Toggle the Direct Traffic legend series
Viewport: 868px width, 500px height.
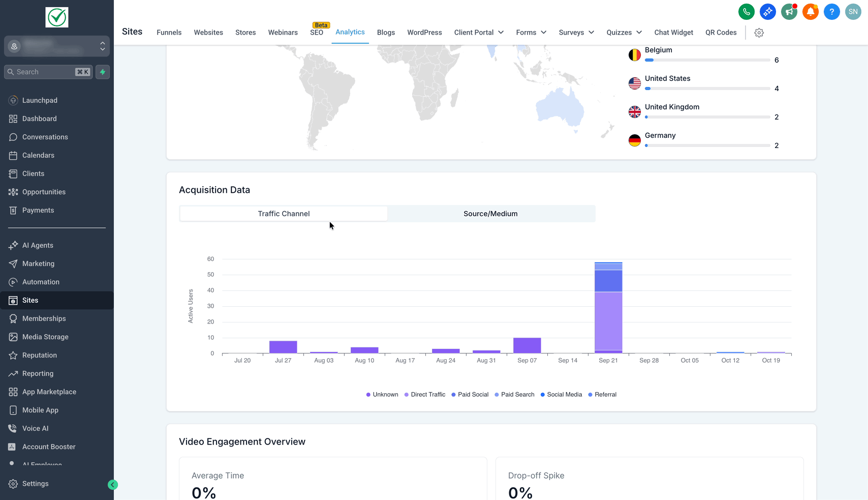[x=425, y=395]
